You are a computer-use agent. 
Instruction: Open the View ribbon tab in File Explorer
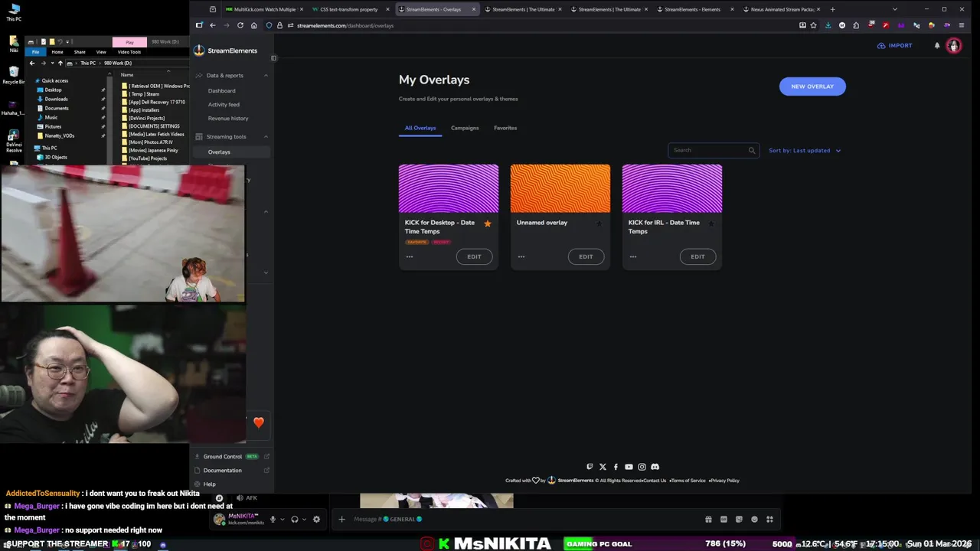click(x=101, y=52)
